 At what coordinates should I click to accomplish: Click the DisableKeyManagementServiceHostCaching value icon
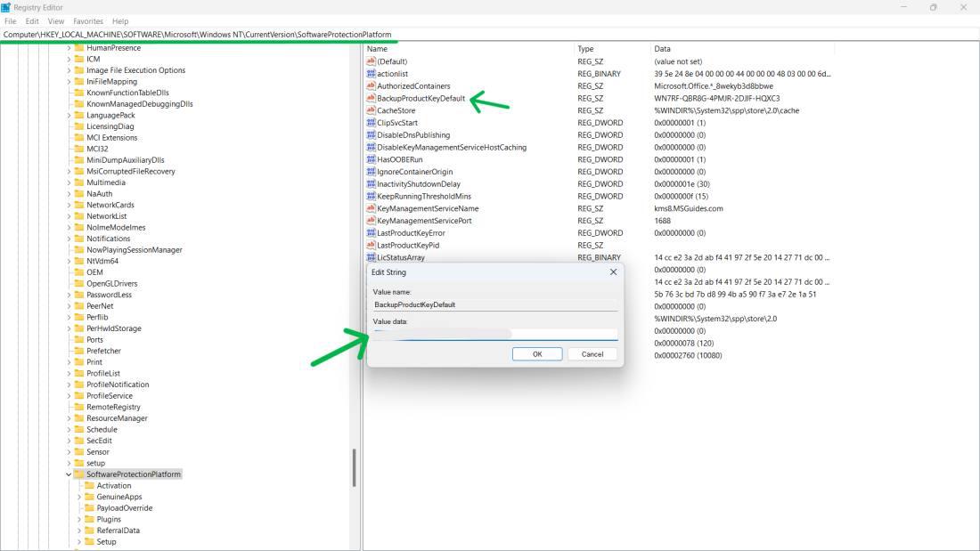point(371,147)
